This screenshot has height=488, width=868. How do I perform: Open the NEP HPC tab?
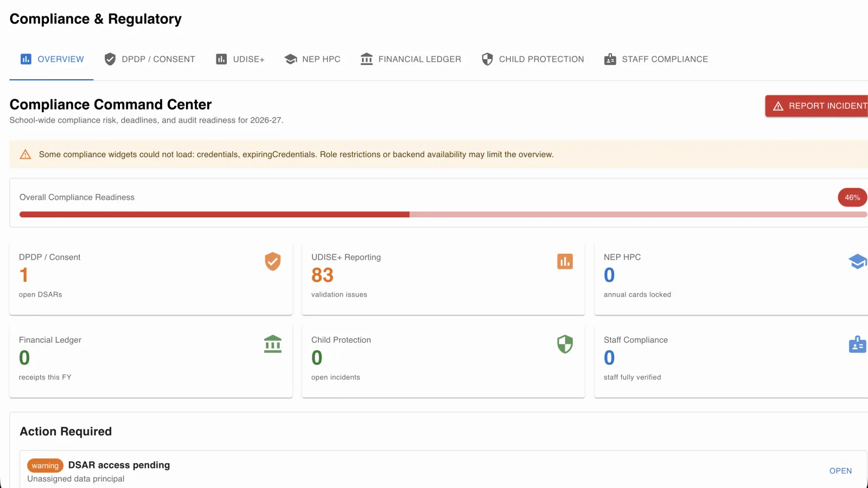(x=312, y=59)
